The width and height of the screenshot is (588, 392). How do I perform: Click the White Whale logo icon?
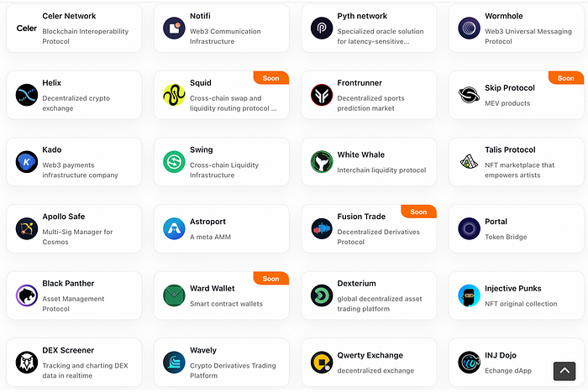pyautogui.click(x=322, y=161)
